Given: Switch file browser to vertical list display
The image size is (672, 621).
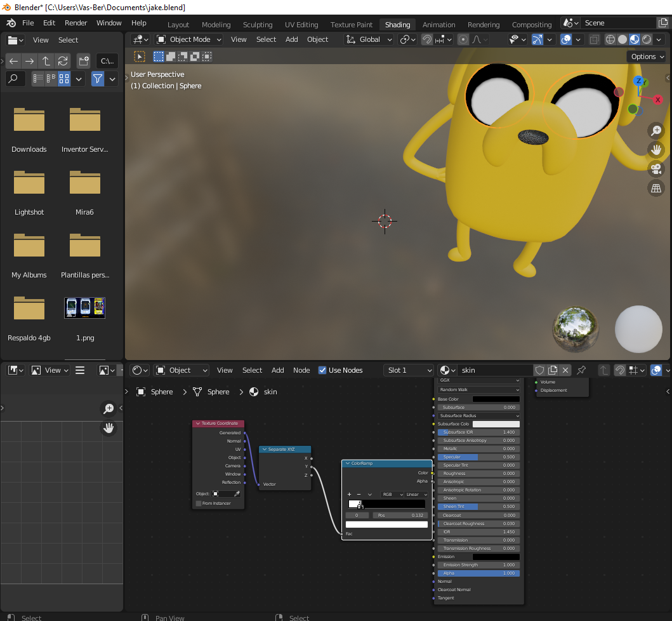Looking at the screenshot, I should pos(38,79).
